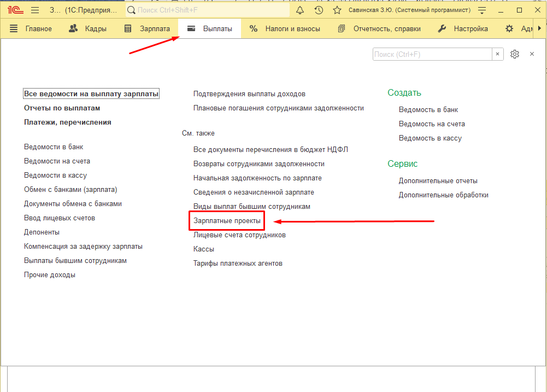
Task: Open Плановые погашения сотрудниками задолженности
Action: 279,108
